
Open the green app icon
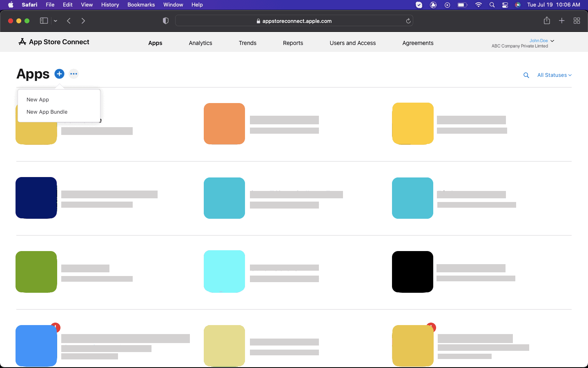click(36, 272)
